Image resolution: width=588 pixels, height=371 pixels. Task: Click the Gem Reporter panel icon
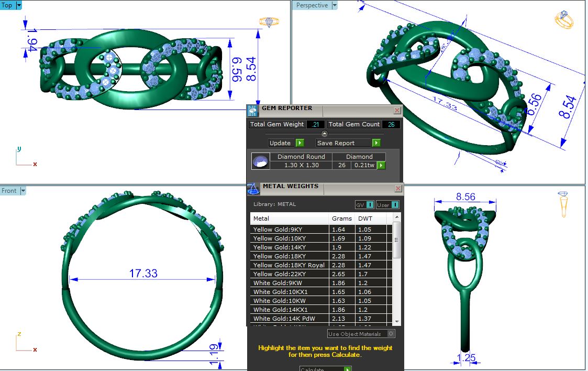(252, 110)
